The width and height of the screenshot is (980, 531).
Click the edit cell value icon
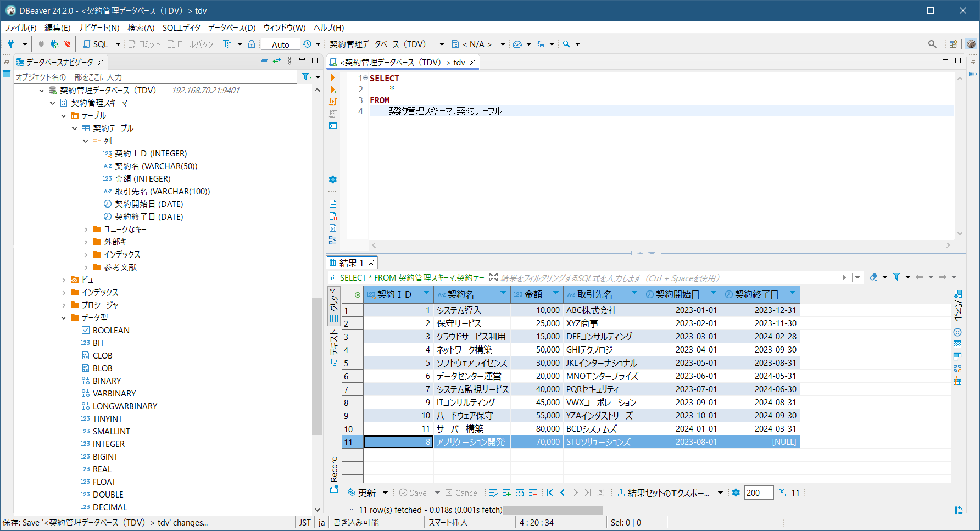[493, 493]
